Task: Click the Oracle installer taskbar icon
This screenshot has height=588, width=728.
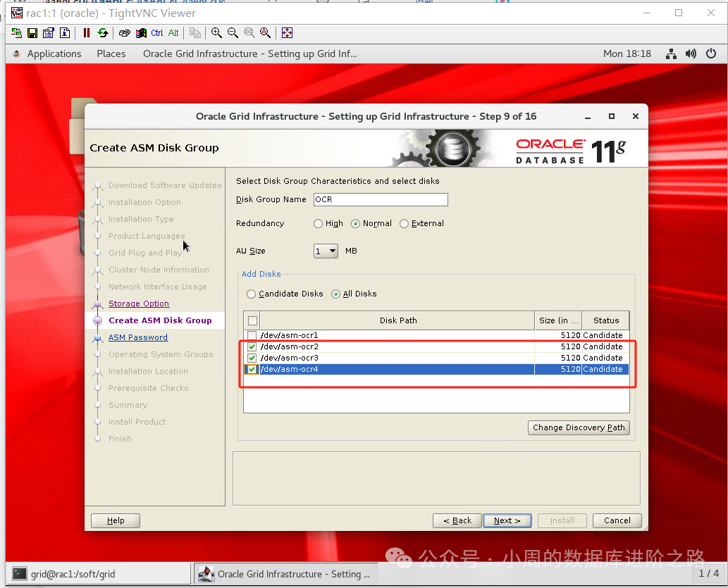Action: tap(206, 574)
